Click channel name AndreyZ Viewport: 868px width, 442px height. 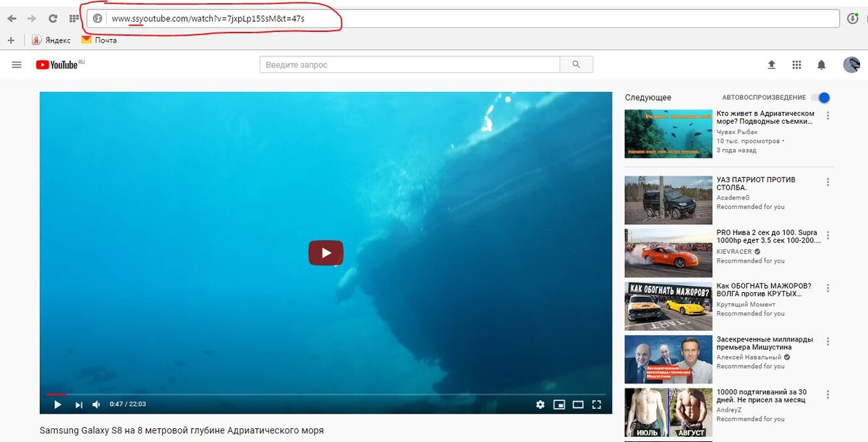coord(730,410)
